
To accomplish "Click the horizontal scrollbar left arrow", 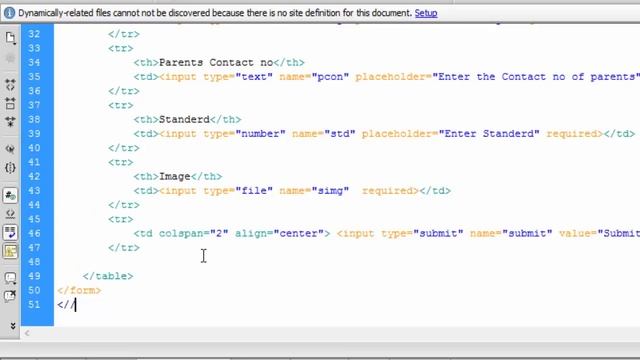I will click(27, 333).
